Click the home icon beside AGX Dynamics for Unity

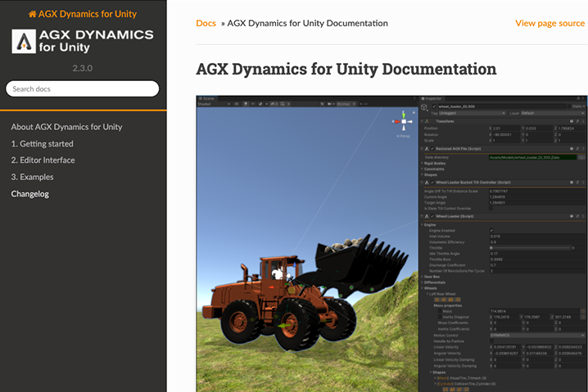click(32, 14)
